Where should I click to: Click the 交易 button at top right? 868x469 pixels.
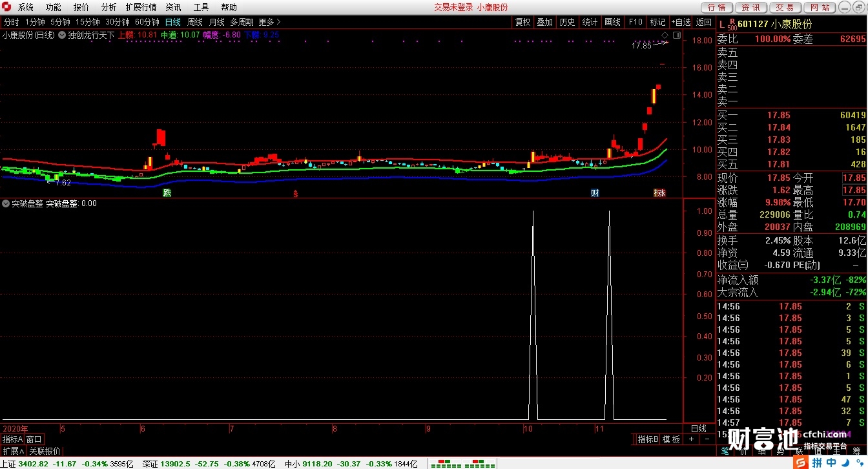pyautogui.click(x=785, y=8)
